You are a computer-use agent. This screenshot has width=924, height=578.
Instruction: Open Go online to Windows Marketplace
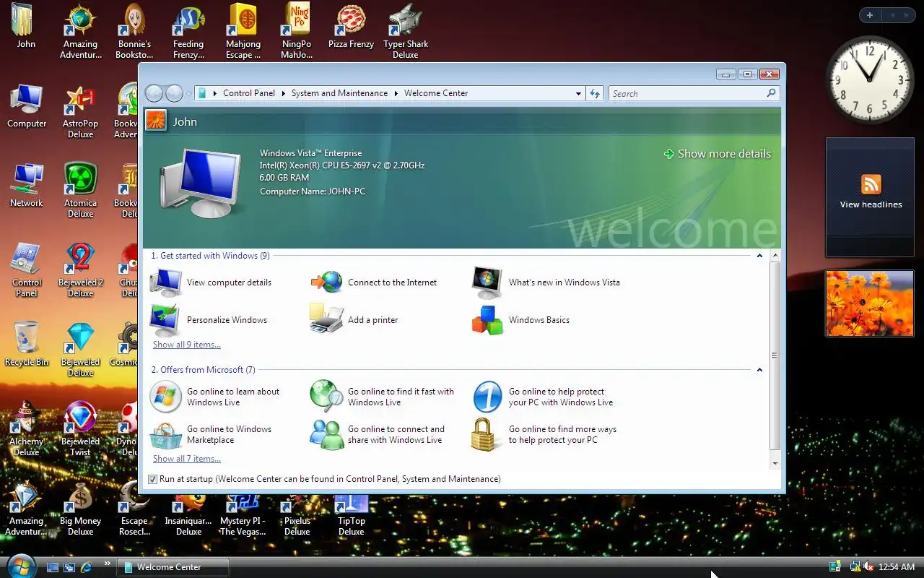[x=211, y=434]
